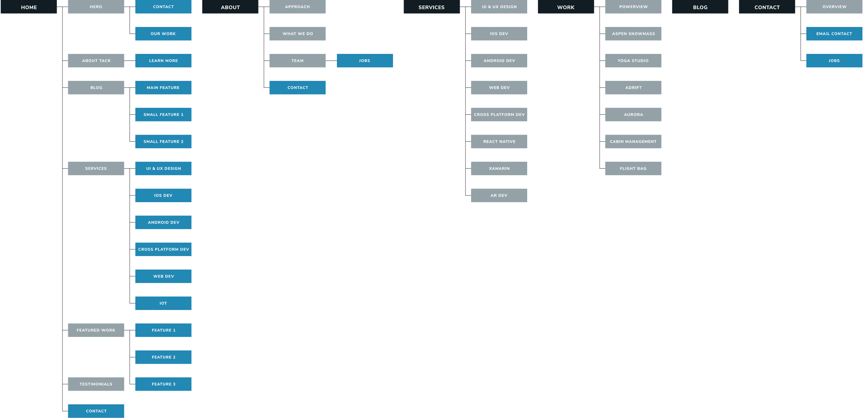The height and width of the screenshot is (418, 868).
Task: Select the XAMARIN service node
Action: (x=499, y=168)
